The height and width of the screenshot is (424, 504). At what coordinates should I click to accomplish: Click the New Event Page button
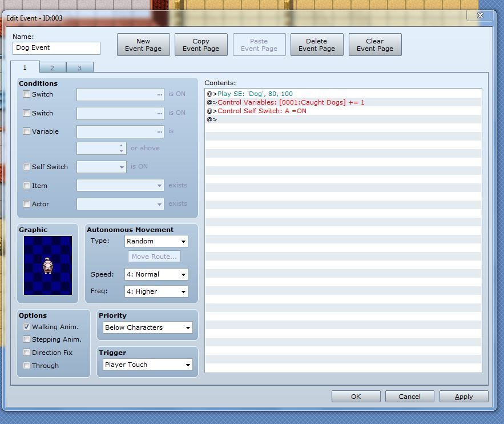click(x=143, y=45)
